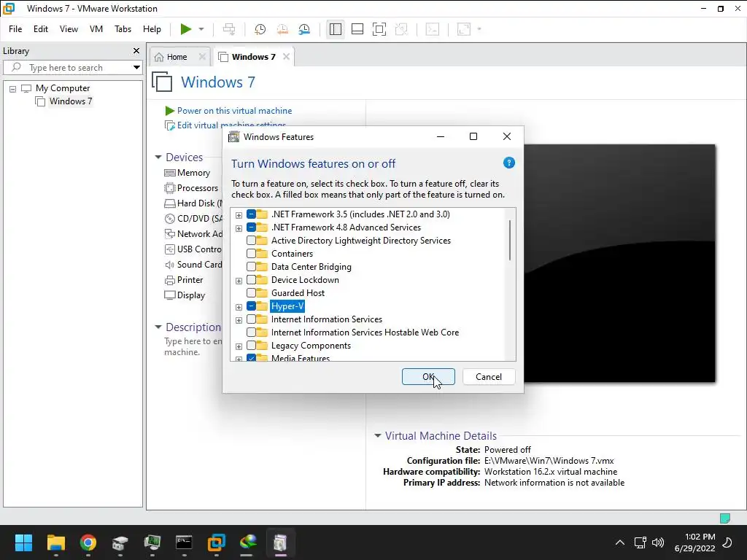
Task: Click the console view toolbar icon
Action: pos(432,29)
